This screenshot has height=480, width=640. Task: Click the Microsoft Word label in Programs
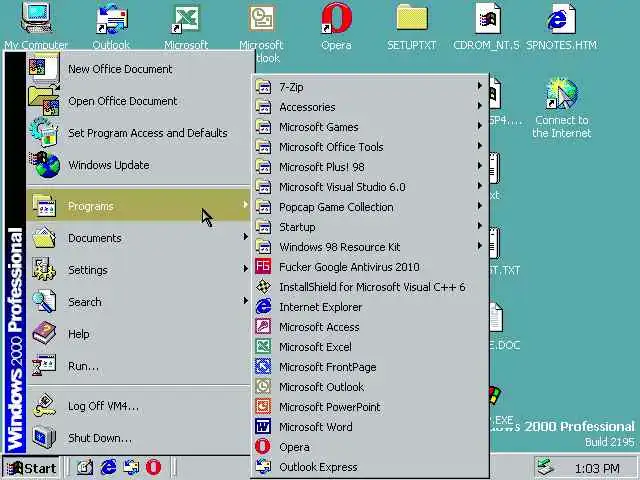[x=316, y=427]
